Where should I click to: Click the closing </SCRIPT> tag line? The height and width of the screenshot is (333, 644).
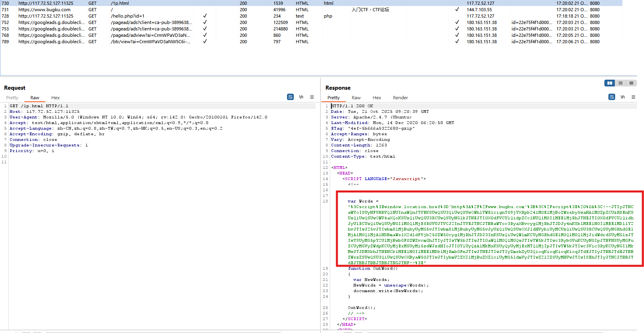click(355, 319)
